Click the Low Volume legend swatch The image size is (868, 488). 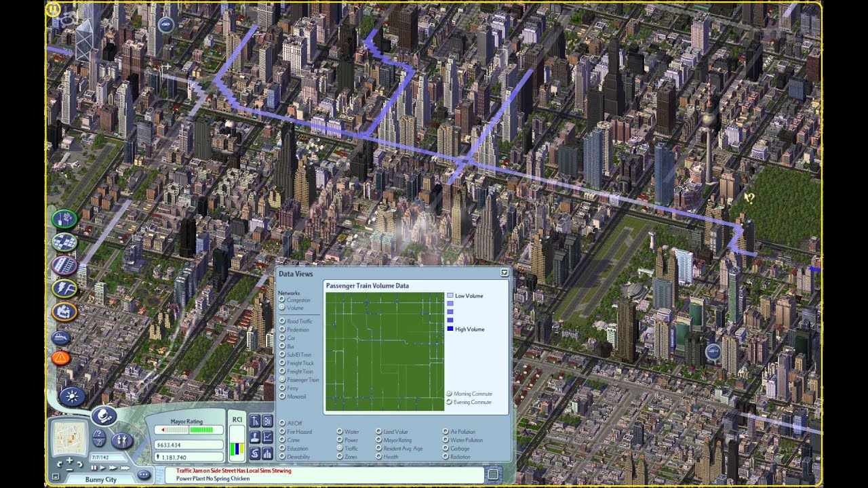450,296
